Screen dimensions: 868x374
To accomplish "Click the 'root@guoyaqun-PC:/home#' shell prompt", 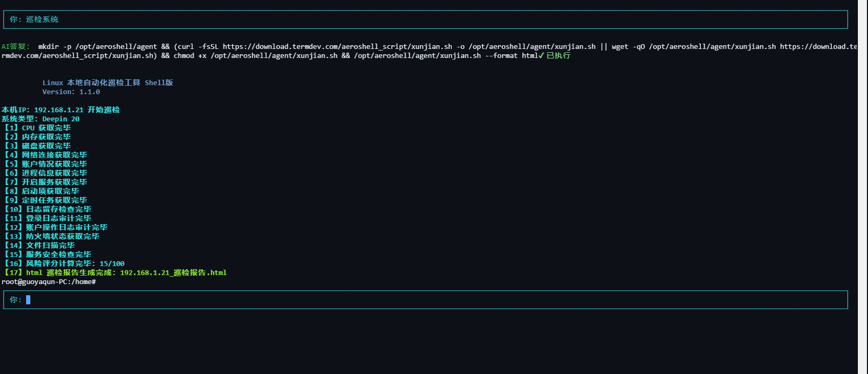I will 48,281.
